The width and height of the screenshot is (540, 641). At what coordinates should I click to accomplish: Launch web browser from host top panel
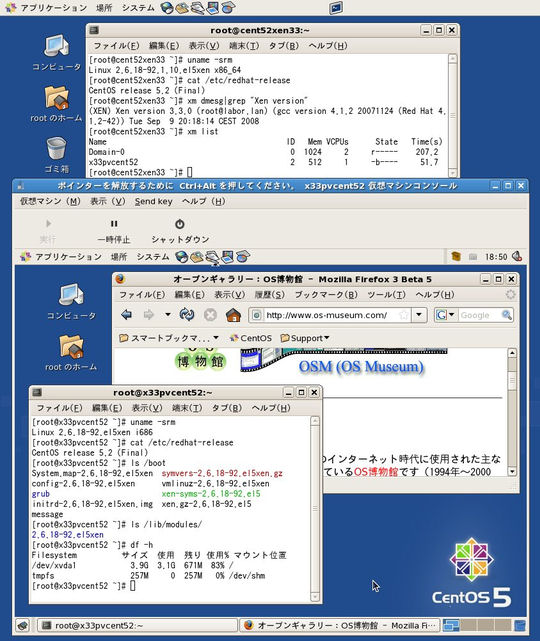[x=167, y=7]
